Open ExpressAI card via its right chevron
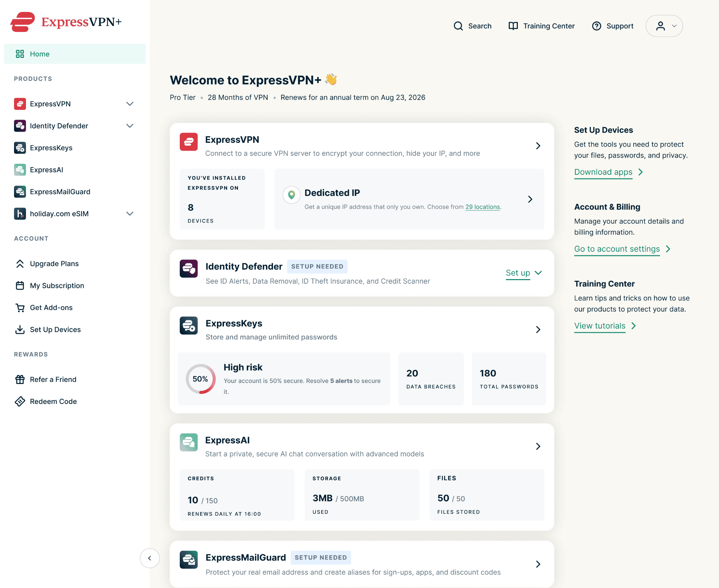 click(538, 446)
